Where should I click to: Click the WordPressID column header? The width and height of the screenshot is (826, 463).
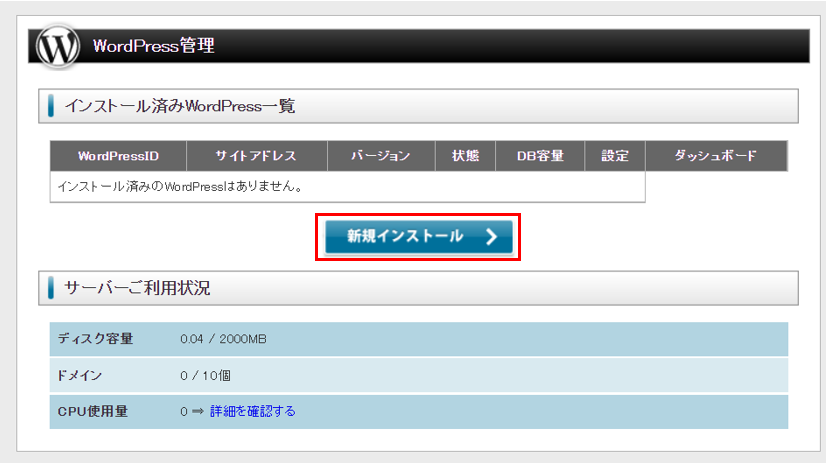point(118,156)
